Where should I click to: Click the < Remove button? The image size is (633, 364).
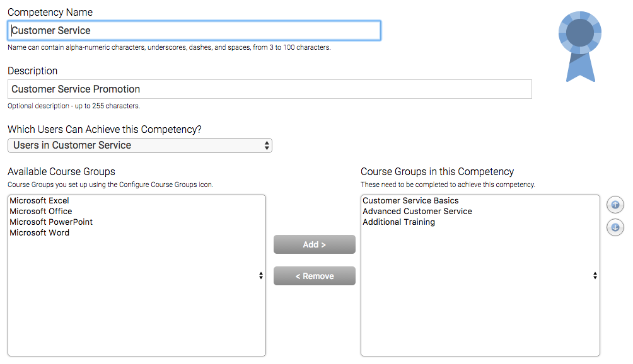coord(315,276)
